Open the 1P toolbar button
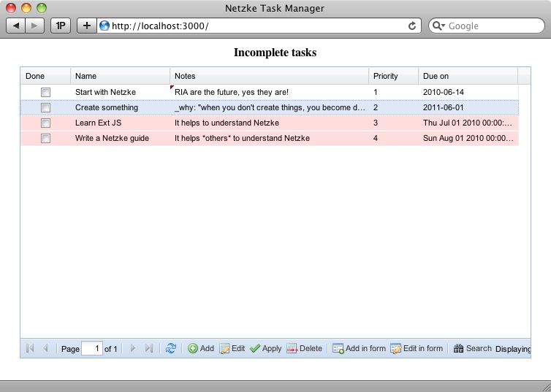The width and height of the screenshot is (551, 392). coord(61,26)
